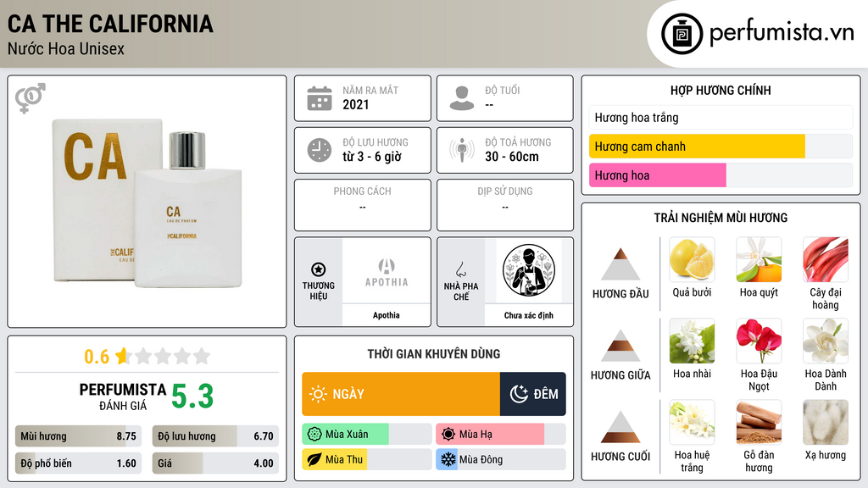Click the moon icon in Đêm bar
868x488 pixels.
coord(519,394)
